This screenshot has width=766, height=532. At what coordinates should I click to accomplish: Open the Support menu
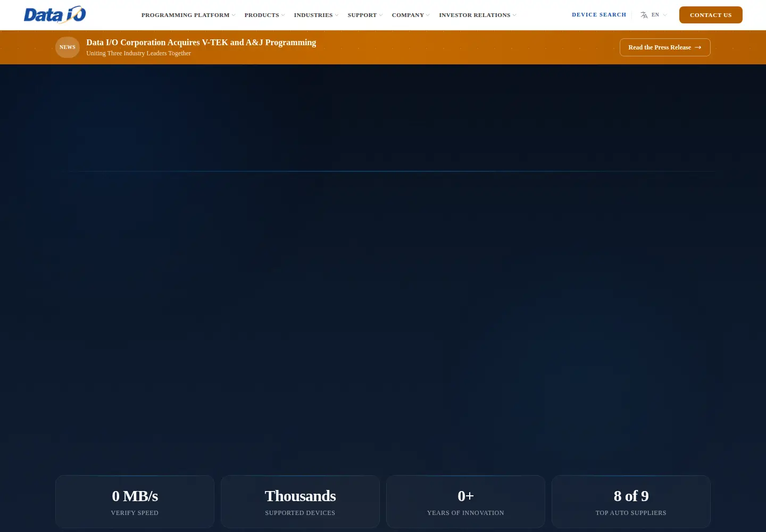pyautogui.click(x=365, y=15)
